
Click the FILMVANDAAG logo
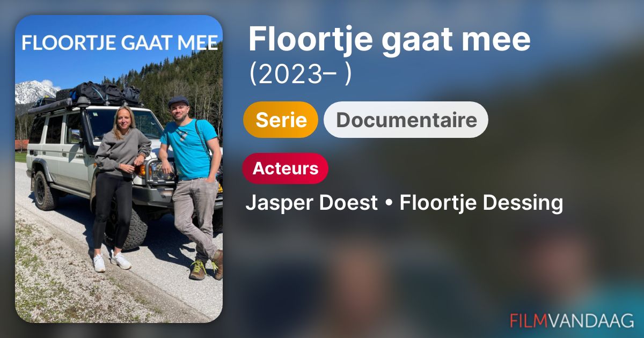tap(572, 320)
